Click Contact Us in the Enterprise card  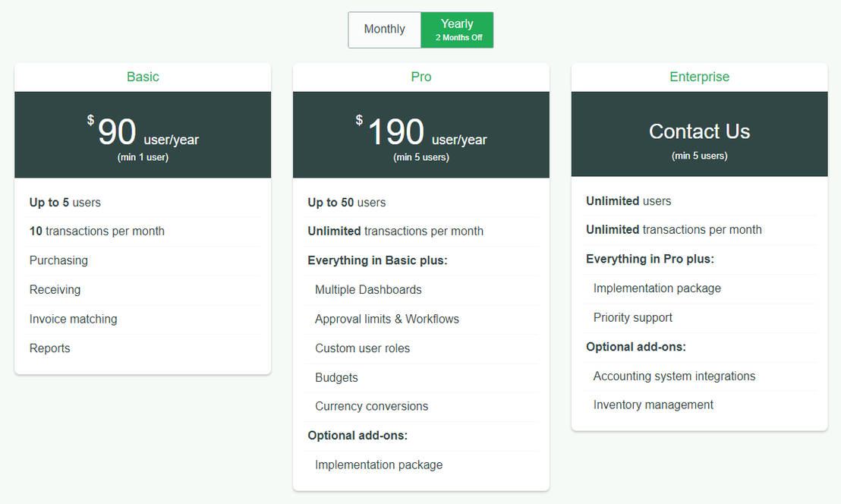[699, 131]
